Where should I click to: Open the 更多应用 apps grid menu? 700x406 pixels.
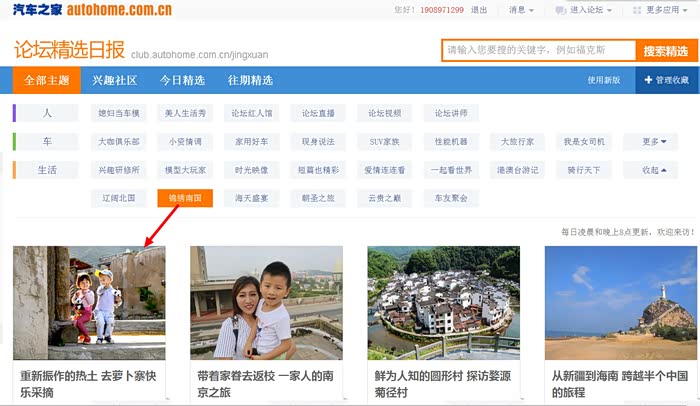(x=660, y=10)
